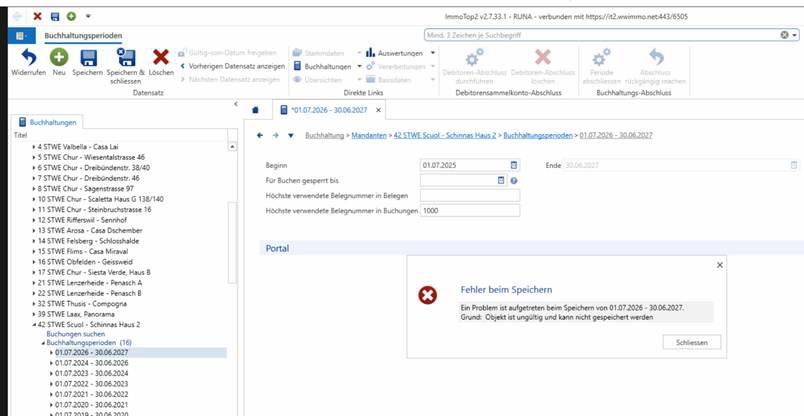Select period 01.07.2024 - 30.06.2026 in tree
The height and width of the screenshot is (416, 804).
pos(92,363)
